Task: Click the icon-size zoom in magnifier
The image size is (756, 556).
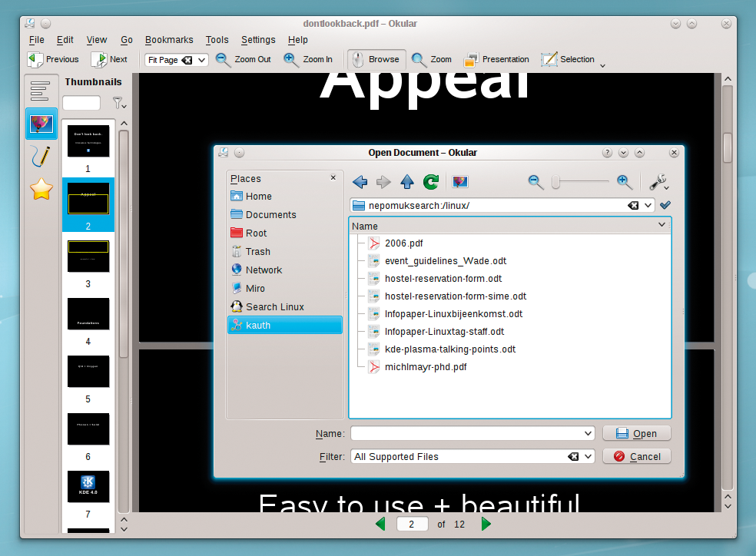Action: [625, 182]
